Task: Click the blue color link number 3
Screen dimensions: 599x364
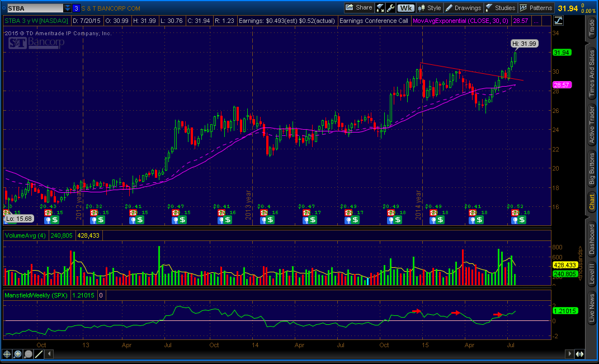Action: point(76,8)
